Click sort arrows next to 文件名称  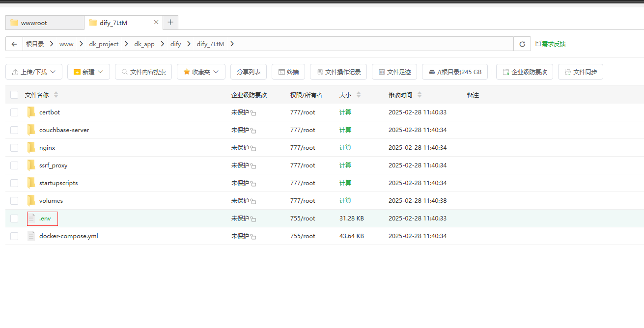pyautogui.click(x=56, y=95)
